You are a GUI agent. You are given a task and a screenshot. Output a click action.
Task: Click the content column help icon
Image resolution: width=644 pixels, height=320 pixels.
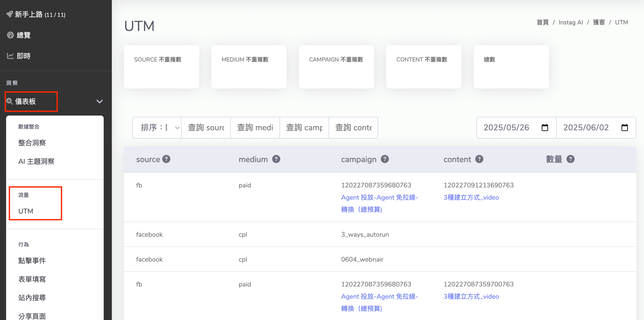[x=479, y=159]
